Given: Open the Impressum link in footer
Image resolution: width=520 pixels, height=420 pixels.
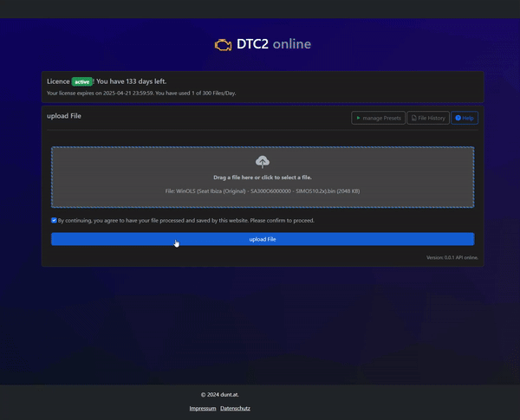Looking at the screenshot, I should click(203, 408).
